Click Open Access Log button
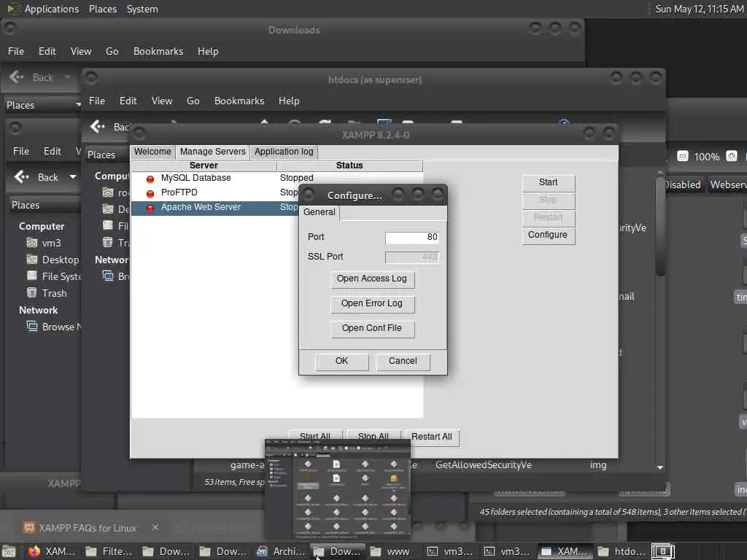This screenshot has width=747, height=560. 372,279
